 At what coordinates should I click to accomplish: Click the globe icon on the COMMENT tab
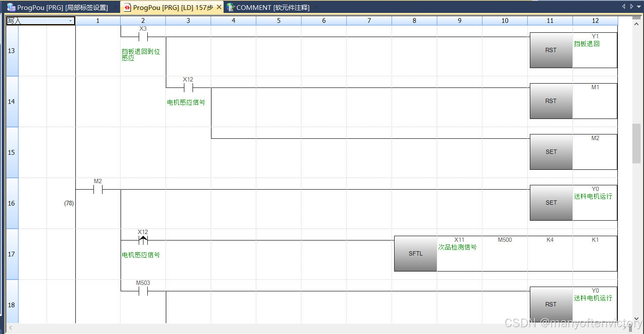click(230, 7)
